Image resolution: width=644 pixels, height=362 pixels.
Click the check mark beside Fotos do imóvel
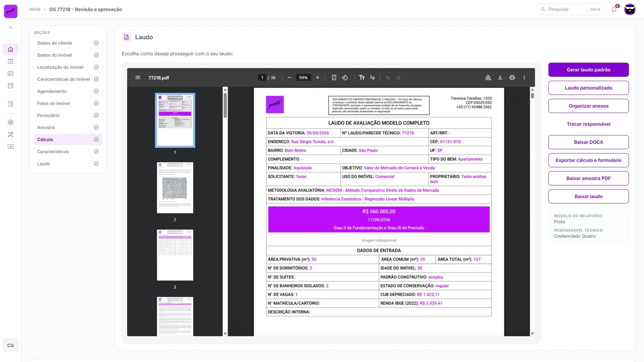pos(96,103)
